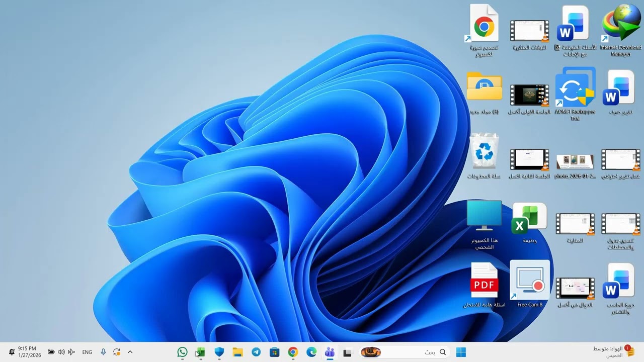Open the green Excel app in taskbar

[x=201, y=352]
